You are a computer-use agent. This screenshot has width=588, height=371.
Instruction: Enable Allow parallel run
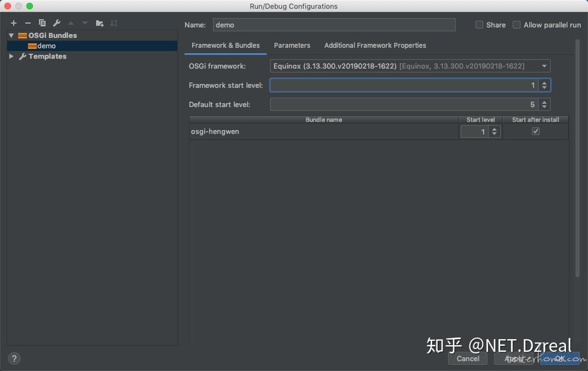516,24
